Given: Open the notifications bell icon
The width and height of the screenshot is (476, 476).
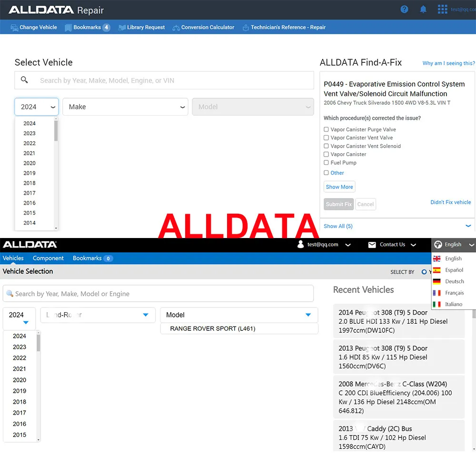Looking at the screenshot, I should (x=423, y=9).
